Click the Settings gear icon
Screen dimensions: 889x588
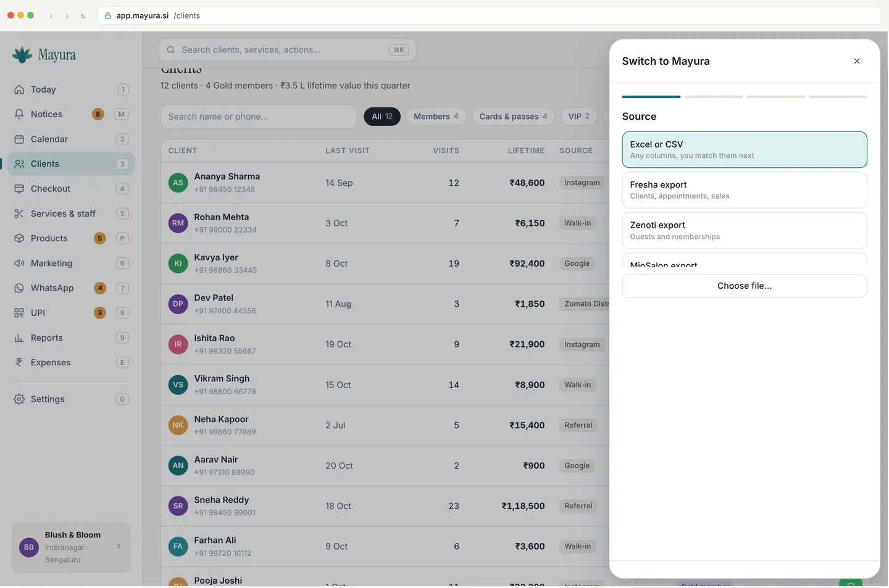pos(19,399)
